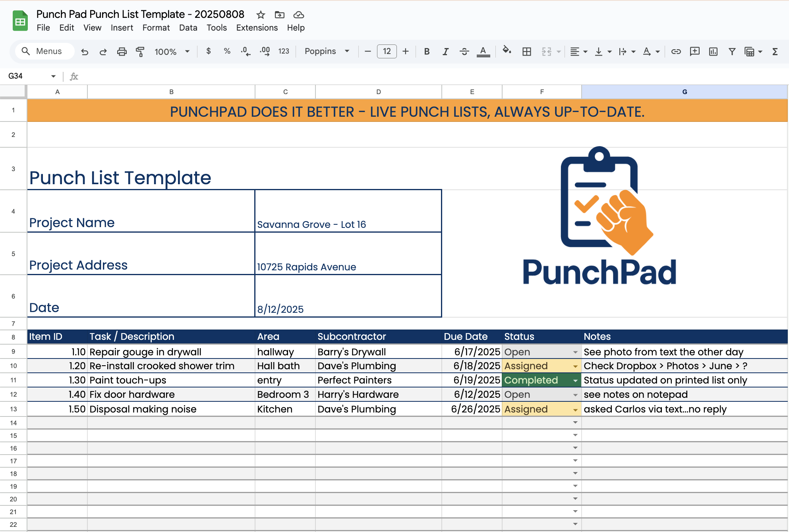789x532 pixels.
Task: Click the Menus search box
Action: tap(44, 51)
